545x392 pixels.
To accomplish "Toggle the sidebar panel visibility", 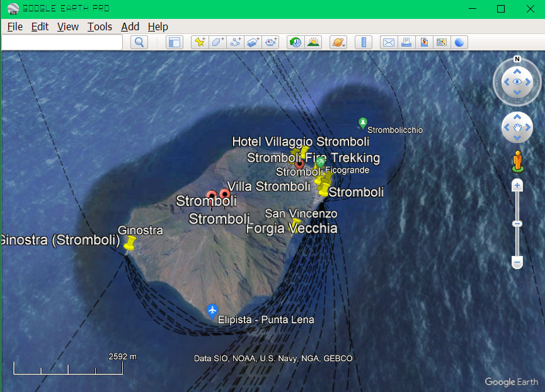I will (174, 42).
